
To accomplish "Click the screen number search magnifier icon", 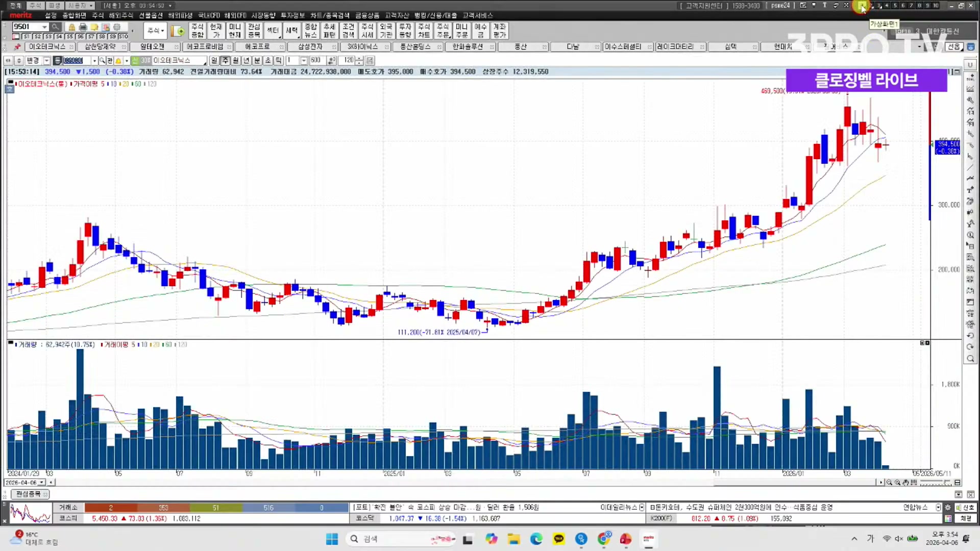I will [x=56, y=27].
